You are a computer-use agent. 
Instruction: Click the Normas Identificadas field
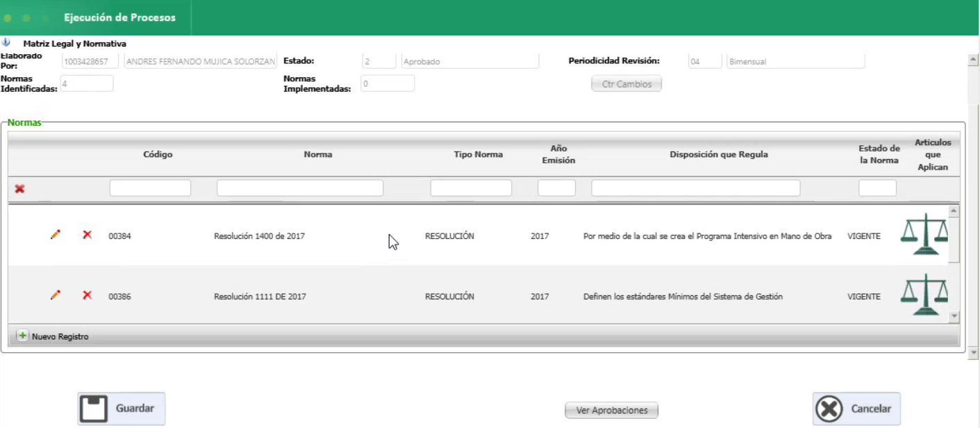[87, 83]
